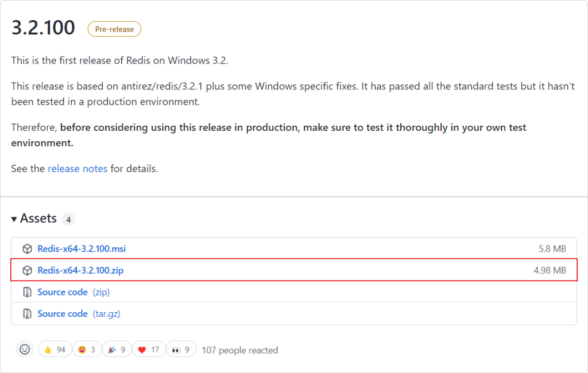588x373 pixels.
Task: Download Redis-x64-3.2.100.msi installer
Action: pos(82,249)
